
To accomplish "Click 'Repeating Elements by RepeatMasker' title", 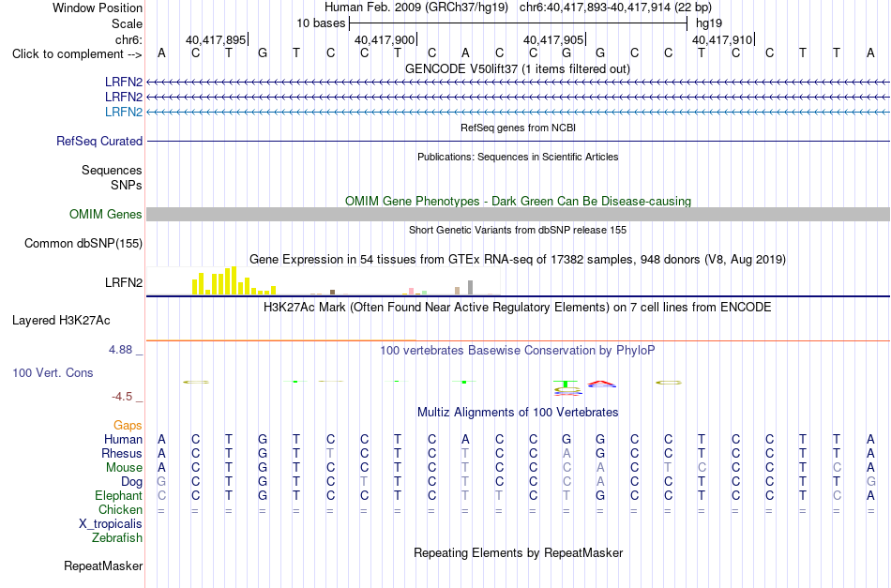I will click(518, 552).
